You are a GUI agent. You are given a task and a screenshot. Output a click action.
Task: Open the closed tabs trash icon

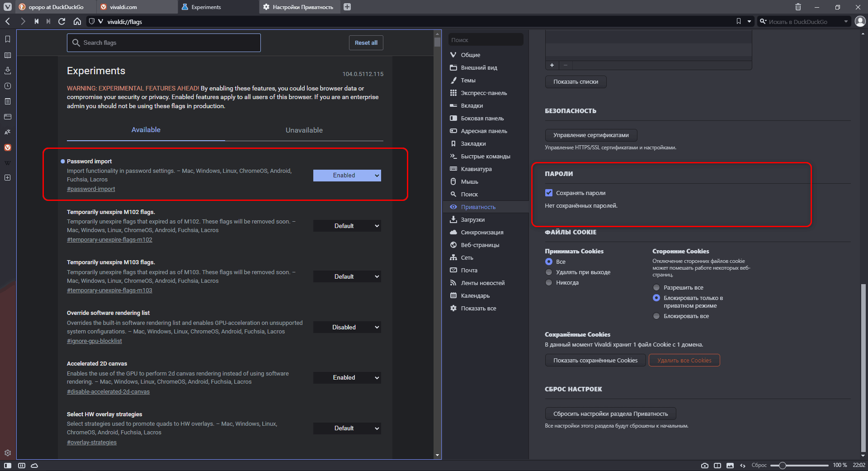point(798,7)
